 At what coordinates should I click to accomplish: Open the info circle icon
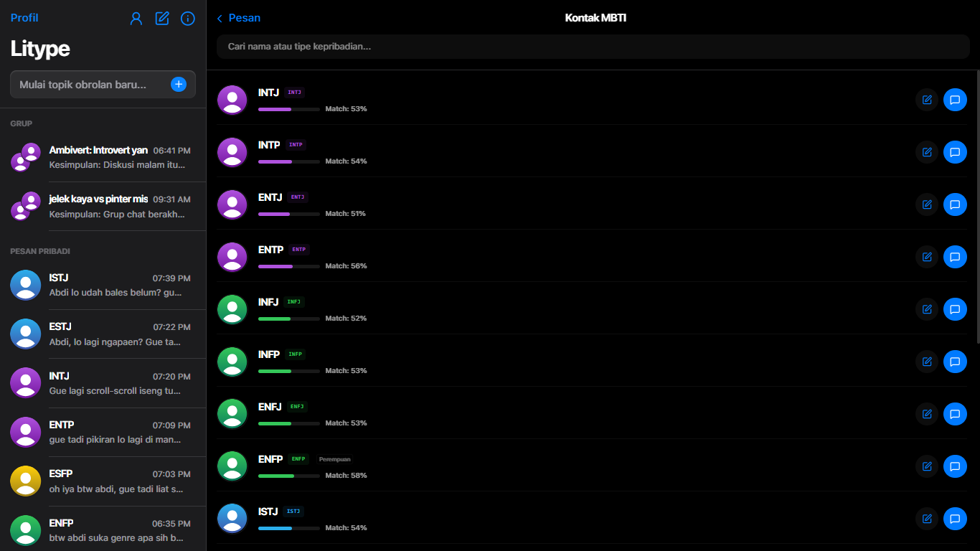[188, 19]
